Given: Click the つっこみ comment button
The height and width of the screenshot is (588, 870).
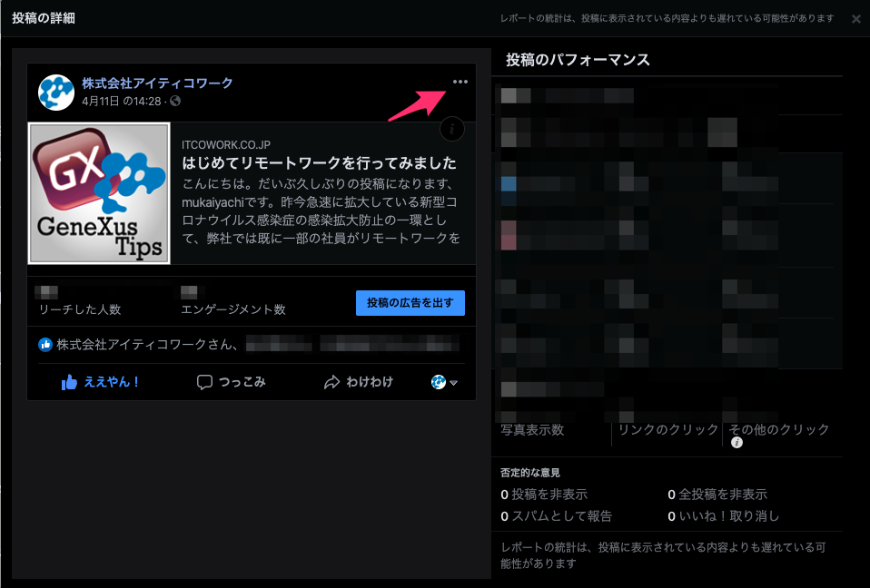Looking at the screenshot, I should point(232,382).
